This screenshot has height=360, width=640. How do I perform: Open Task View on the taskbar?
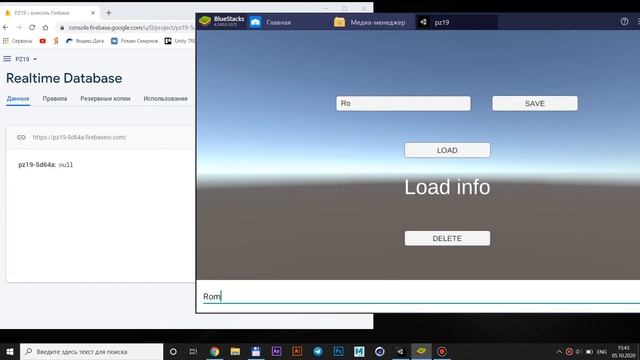pyautogui.click(x=193, y=351)
